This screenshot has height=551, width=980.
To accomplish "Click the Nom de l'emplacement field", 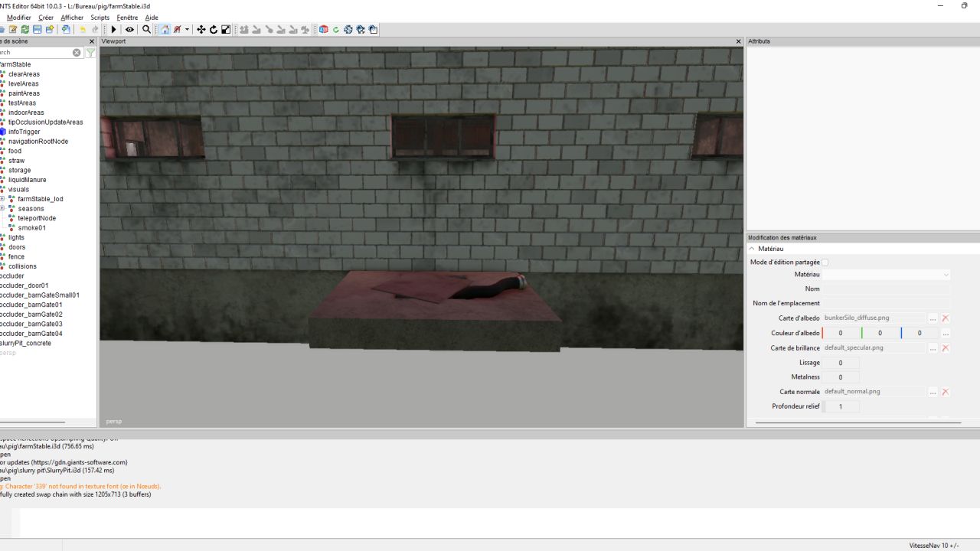I will pyautogui.click(x=887, y=304).
